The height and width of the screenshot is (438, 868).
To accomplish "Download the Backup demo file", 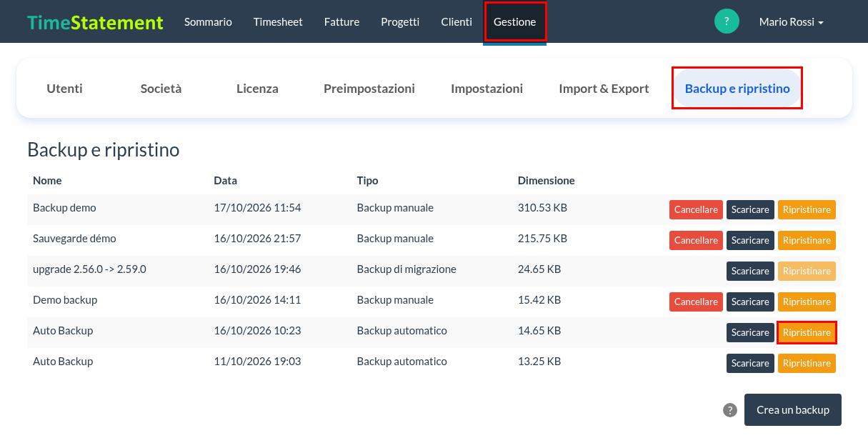I will [x=750, y=210].
